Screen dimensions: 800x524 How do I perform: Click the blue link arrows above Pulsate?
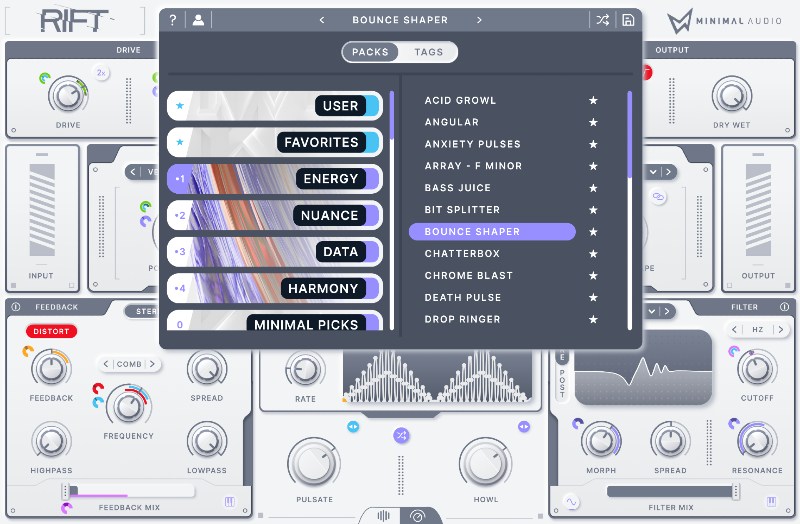point(353,427)
